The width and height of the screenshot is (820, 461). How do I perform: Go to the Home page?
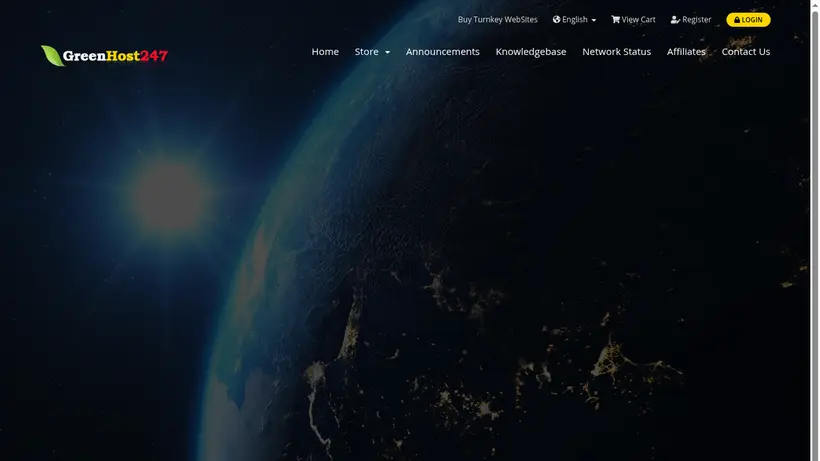(x=325, y=52)
